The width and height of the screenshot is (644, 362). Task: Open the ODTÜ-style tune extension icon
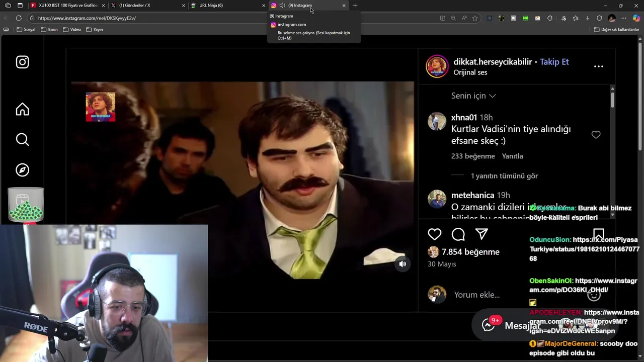[489, 18]
